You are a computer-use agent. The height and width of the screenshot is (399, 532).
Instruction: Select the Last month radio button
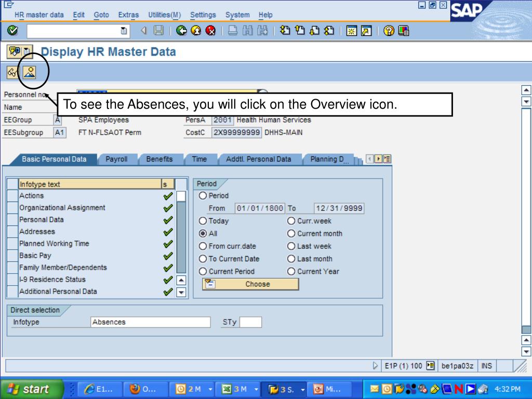point(291,259)
